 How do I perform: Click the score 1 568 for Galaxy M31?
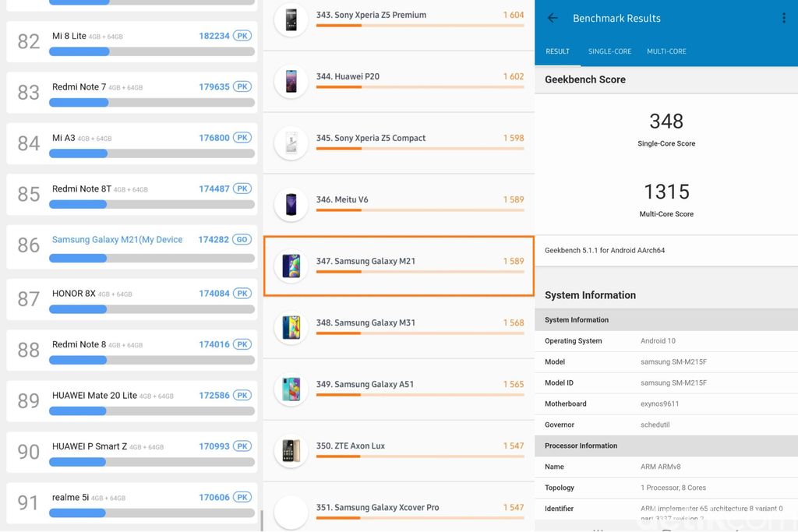click(x=514, y=322)
